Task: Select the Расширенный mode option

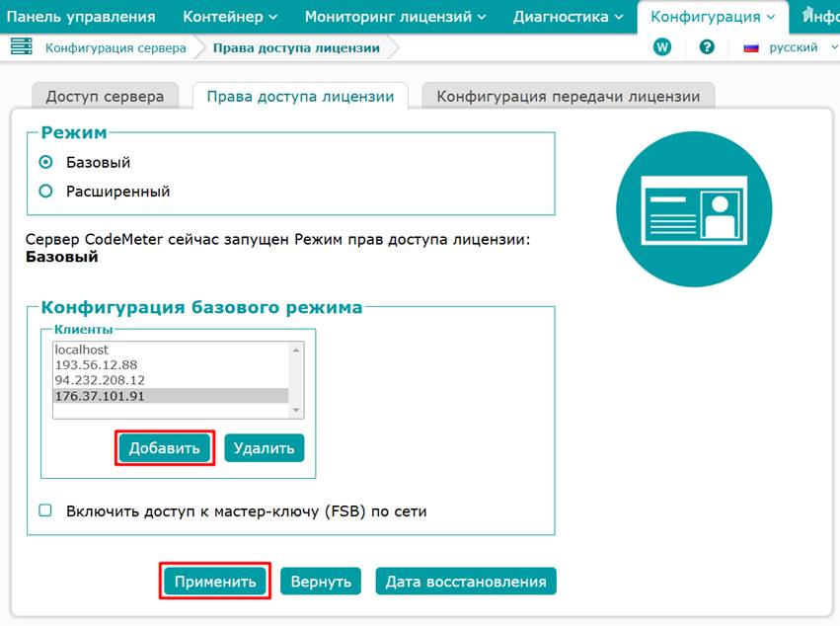Action: (x=45, y=192)
